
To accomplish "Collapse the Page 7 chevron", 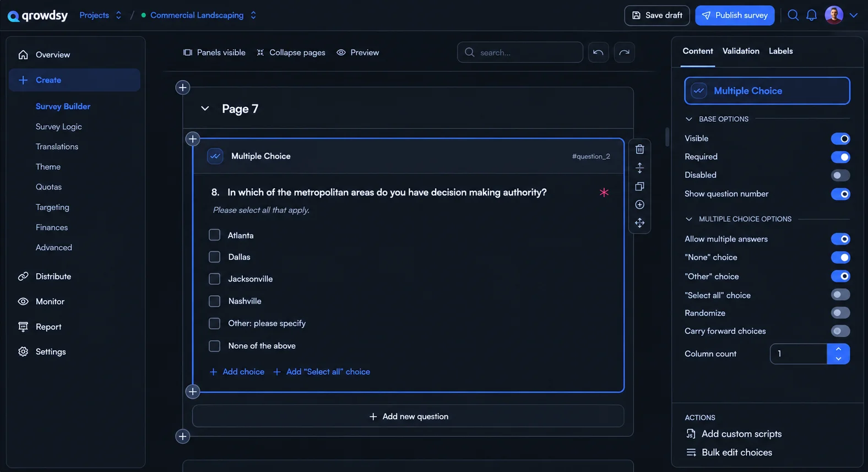I will 205,108.
